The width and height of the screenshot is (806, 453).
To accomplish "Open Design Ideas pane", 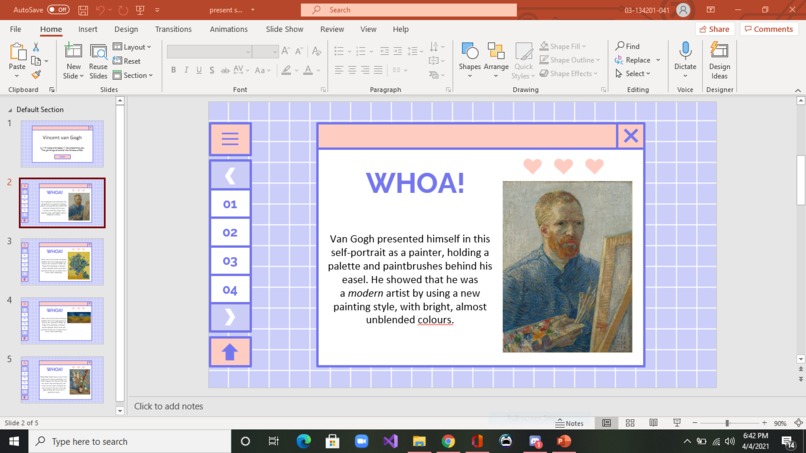I will tap(719, 61).
